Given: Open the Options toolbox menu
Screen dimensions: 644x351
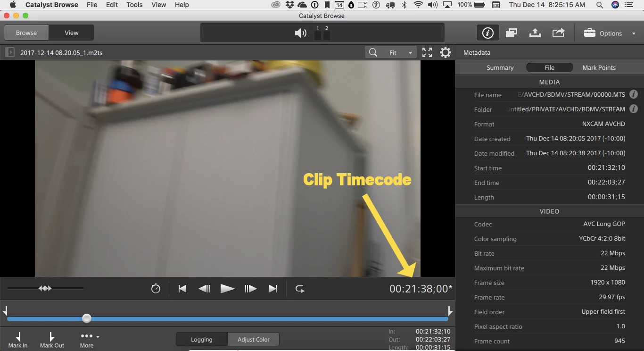Looking at the screenshot, I should pyautogui.click(x=610, y=33).
